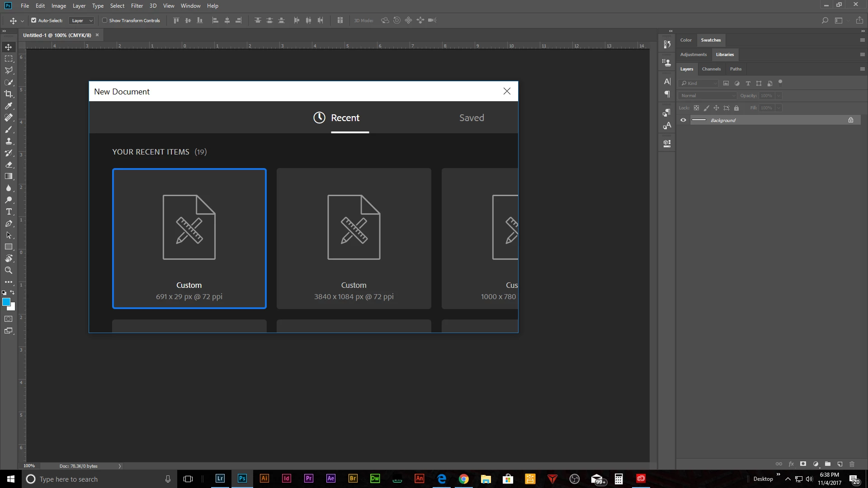Select the Horizontal Type tool
The height and width of the screenshot is (488, 868).
pos(9,211)
